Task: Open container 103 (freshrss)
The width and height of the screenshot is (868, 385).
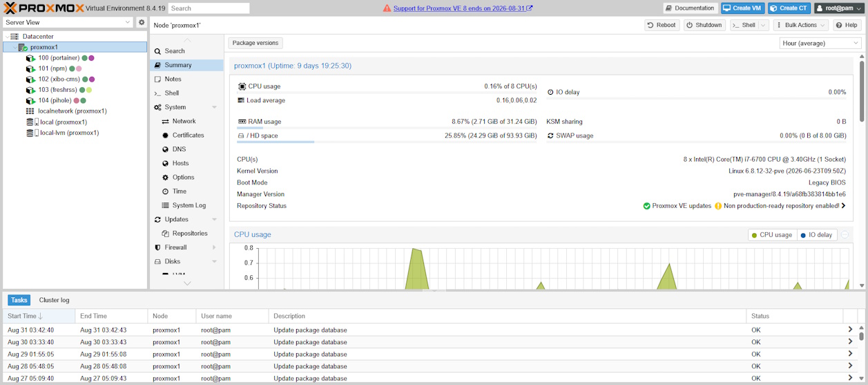Action: [58, 90]
